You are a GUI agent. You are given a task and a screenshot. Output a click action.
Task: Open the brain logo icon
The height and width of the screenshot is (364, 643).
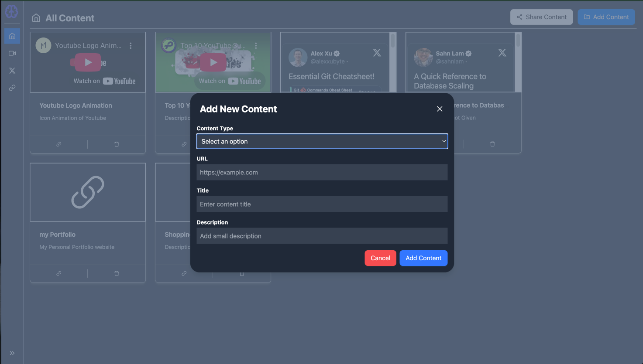point(12,11)
